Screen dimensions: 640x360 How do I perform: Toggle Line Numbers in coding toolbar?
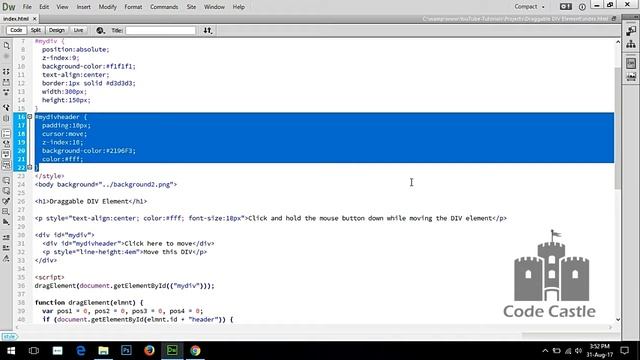click(6, 133)
